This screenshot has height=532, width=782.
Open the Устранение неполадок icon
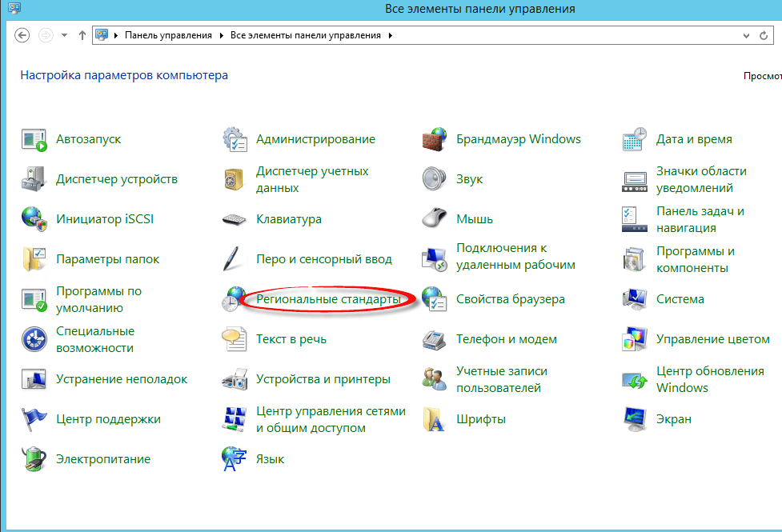pos(34,379)
